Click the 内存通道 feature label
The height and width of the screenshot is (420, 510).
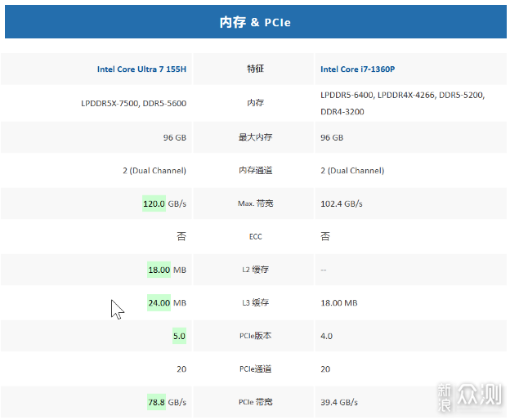click(255, 170)
